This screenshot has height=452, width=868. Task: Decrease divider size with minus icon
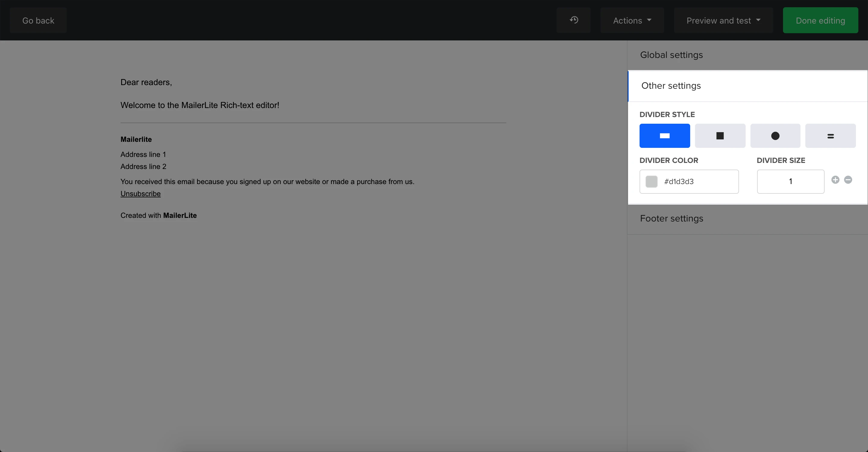click(848, 180)
